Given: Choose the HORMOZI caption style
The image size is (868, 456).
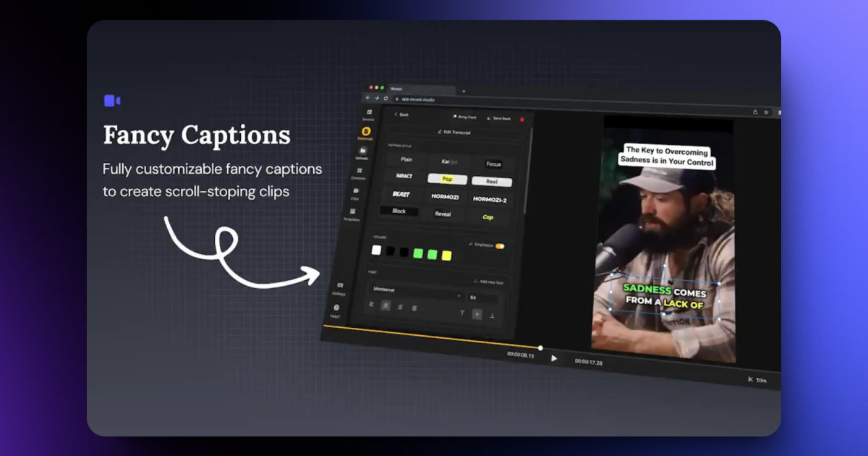Looking at the screenshot, I should click(446, 196).
